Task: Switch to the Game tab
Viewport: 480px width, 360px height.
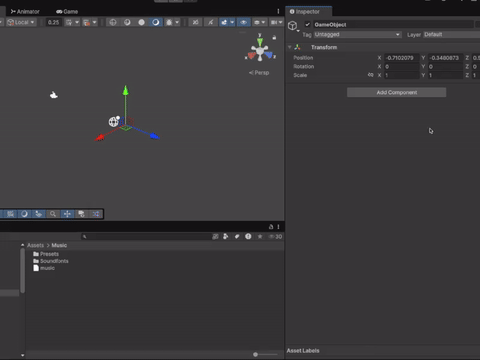Action: (x=67, y=12)
